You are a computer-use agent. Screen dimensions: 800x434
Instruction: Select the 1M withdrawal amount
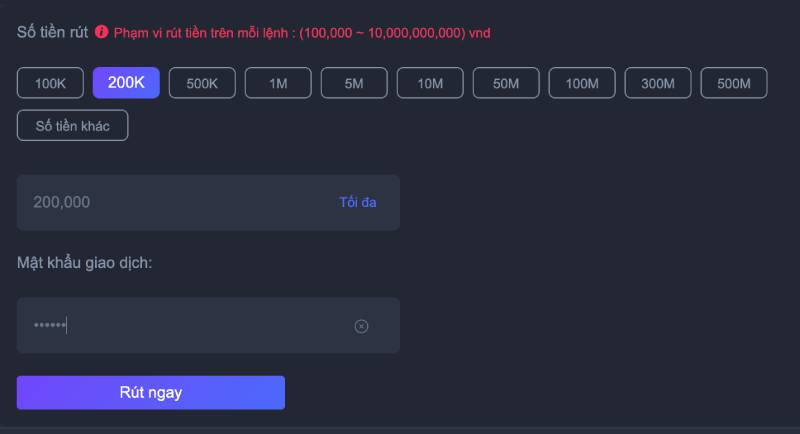tap(278, 83)
